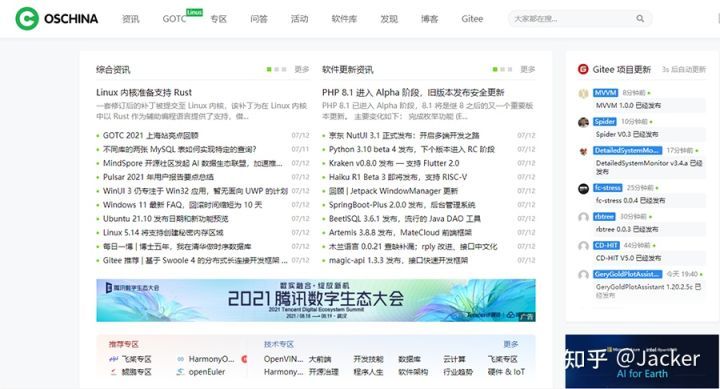Open GOTC 2021 上海站亮点回顾 article

(151, 135)
